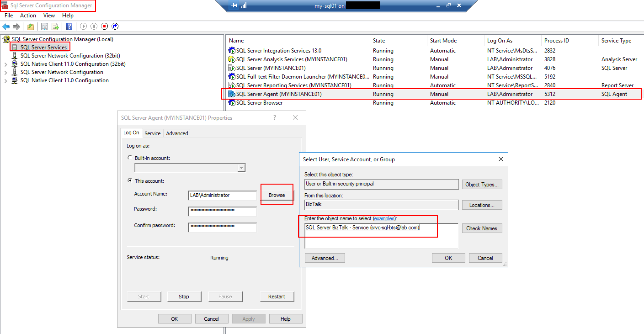
Task: Click the Locations button
Action: (482, 205)
